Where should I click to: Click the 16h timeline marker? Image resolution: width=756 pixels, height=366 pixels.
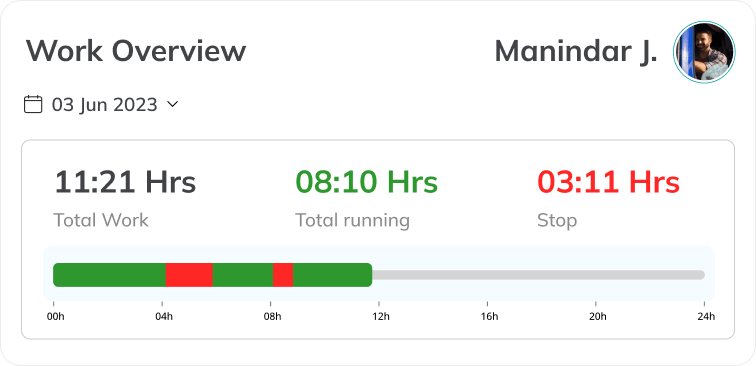(x=489, y=317)
